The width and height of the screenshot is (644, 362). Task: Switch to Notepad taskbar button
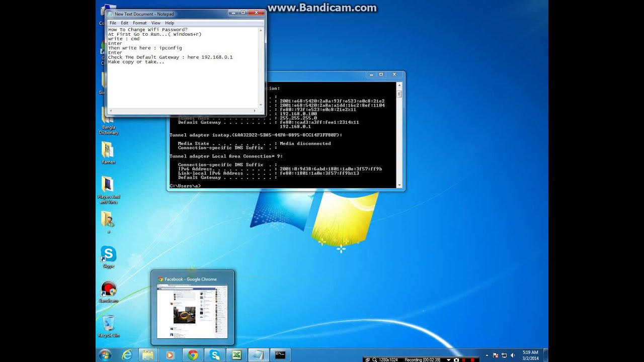[259, 355]
